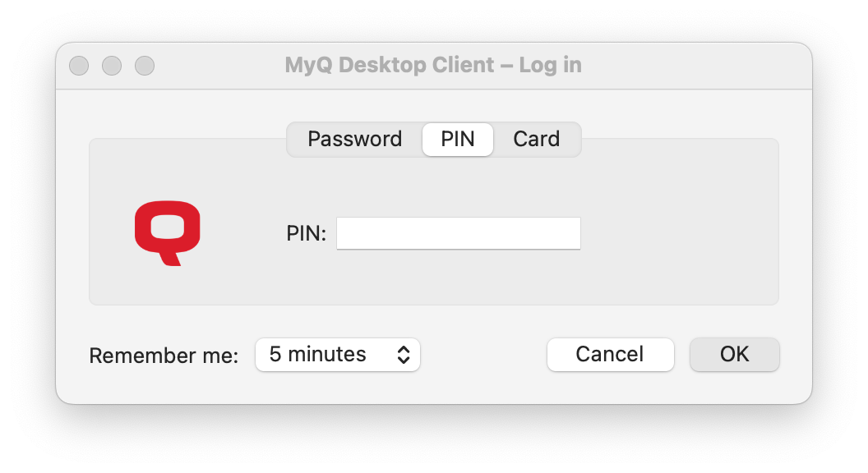
Task: Click the Q-shaped brand logo on the left
Action: tap(169, 231)
